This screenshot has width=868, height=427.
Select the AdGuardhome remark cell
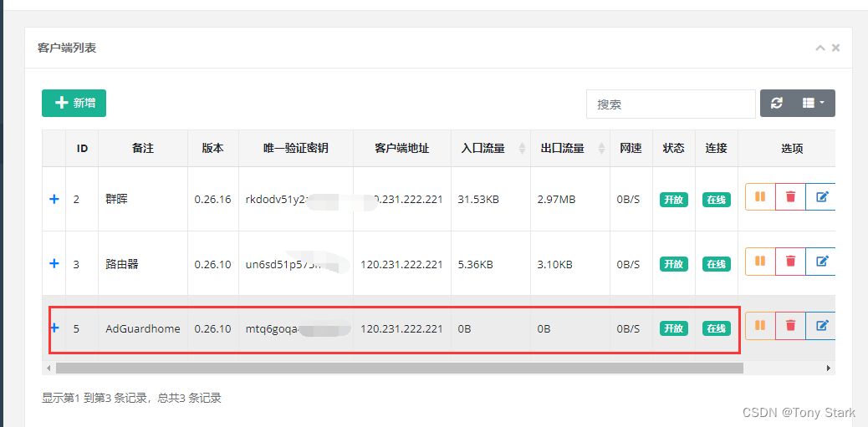(143, 328)
